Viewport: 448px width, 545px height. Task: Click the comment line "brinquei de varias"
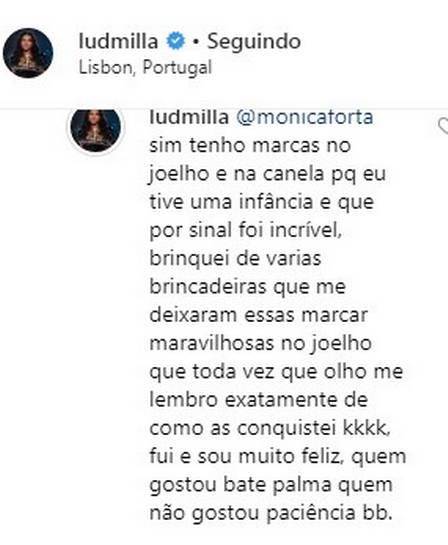tap(235, 258)
